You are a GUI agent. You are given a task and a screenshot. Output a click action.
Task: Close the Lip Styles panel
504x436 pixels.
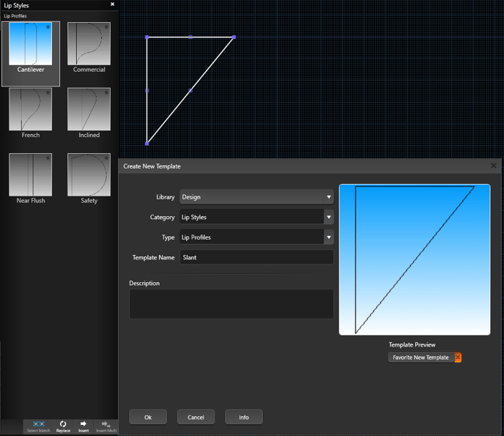112,4
